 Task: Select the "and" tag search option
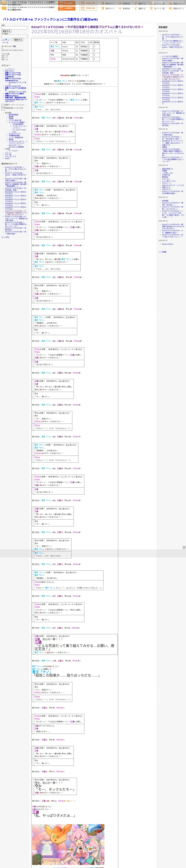point(6,40)
